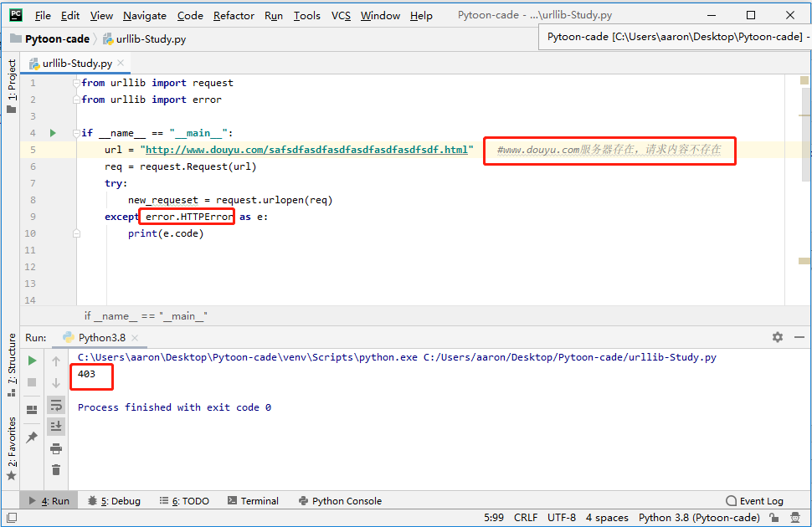Screen dimensions: 812x527
Task: Toggle the file lock icon in status bar
Action: 774,517
